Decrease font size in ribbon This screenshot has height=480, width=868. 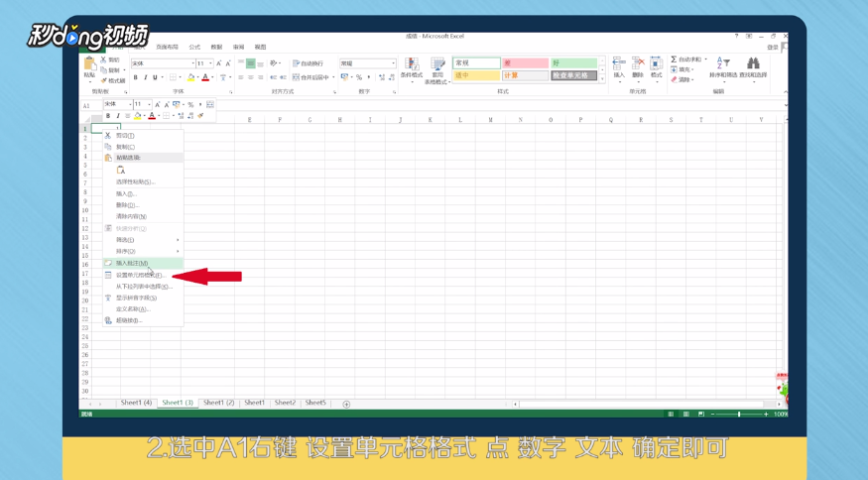click(227, 63)
